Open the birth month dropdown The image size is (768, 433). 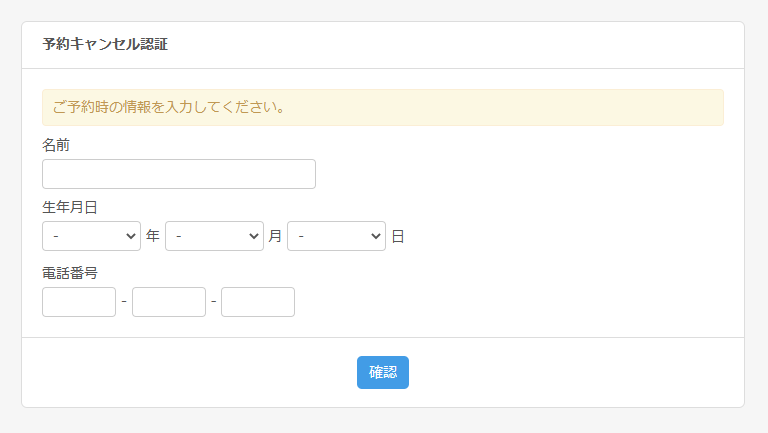point(214,236)
